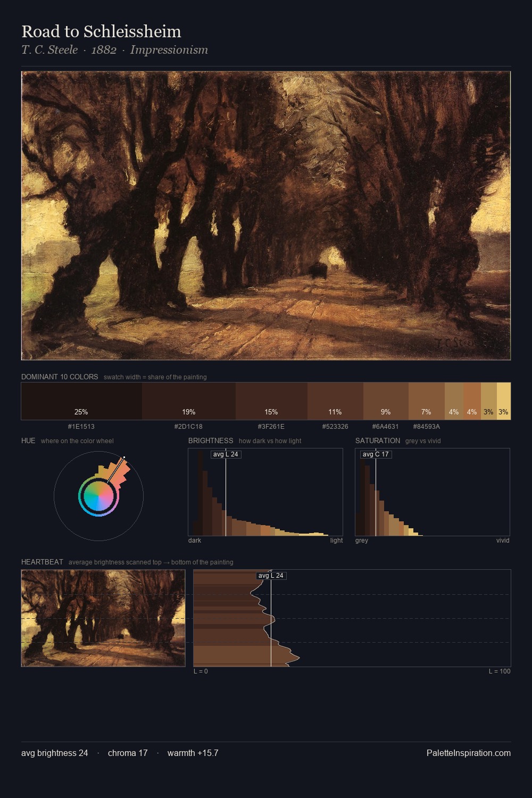The width and height of the screenshot is (532, 798).
Task: Click the subtitle T. C. Steele 1882 Impressionism
Action: pyautogui.click(x=114, y=50)
